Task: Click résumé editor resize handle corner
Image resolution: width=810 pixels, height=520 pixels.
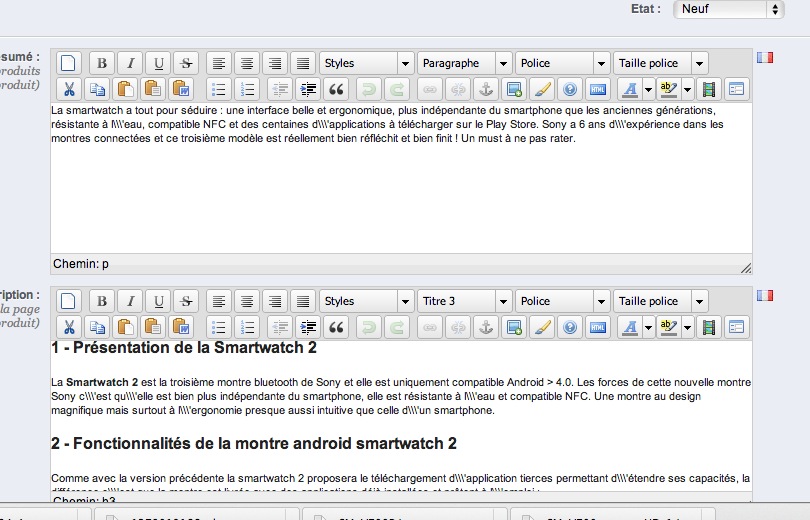Action: pos(746,267)
